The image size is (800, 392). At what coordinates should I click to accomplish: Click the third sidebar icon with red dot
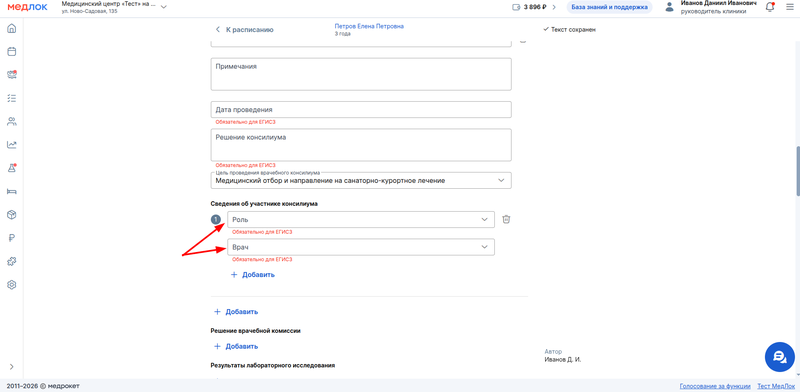pos(11,75)
